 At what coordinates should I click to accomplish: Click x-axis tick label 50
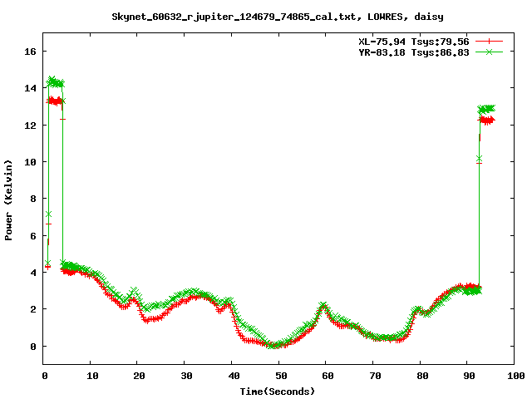click(x=281, y=376)
